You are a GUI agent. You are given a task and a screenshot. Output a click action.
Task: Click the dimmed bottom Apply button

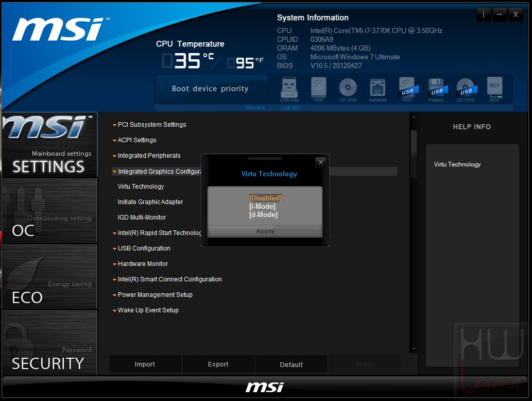pyautogui.click(x=365, y=364)
